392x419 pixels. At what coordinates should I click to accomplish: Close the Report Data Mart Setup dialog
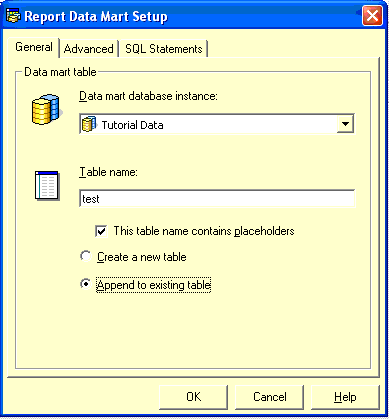click(372, 16)
